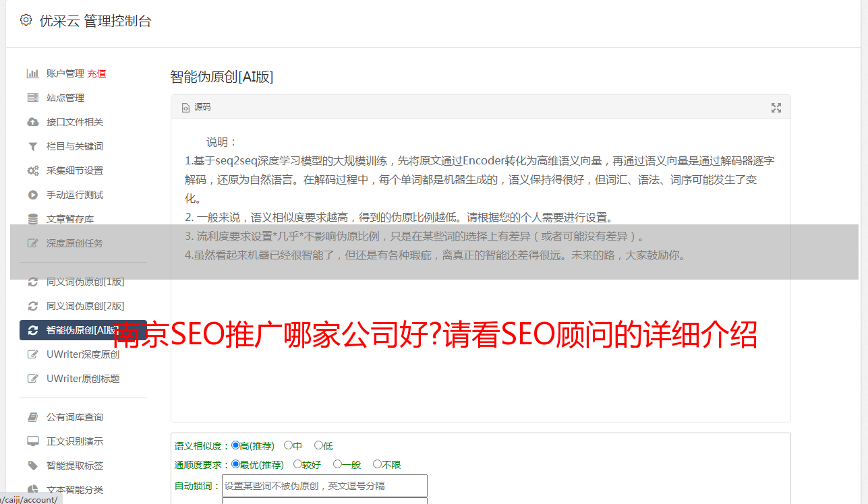Select 低 for 语义相似度
868x504 pixels.
pyautogui.click(x=318, y=445)
